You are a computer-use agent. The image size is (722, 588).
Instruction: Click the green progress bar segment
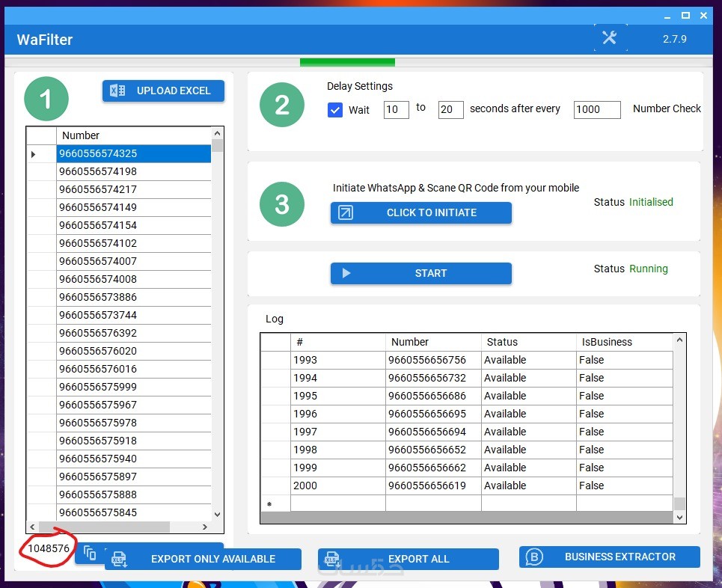(347, 62)
